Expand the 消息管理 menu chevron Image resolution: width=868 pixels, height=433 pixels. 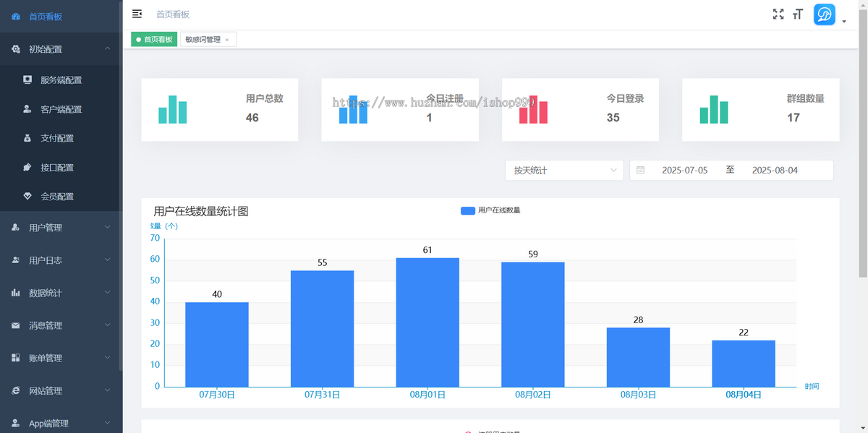click(x=108, y=325)
